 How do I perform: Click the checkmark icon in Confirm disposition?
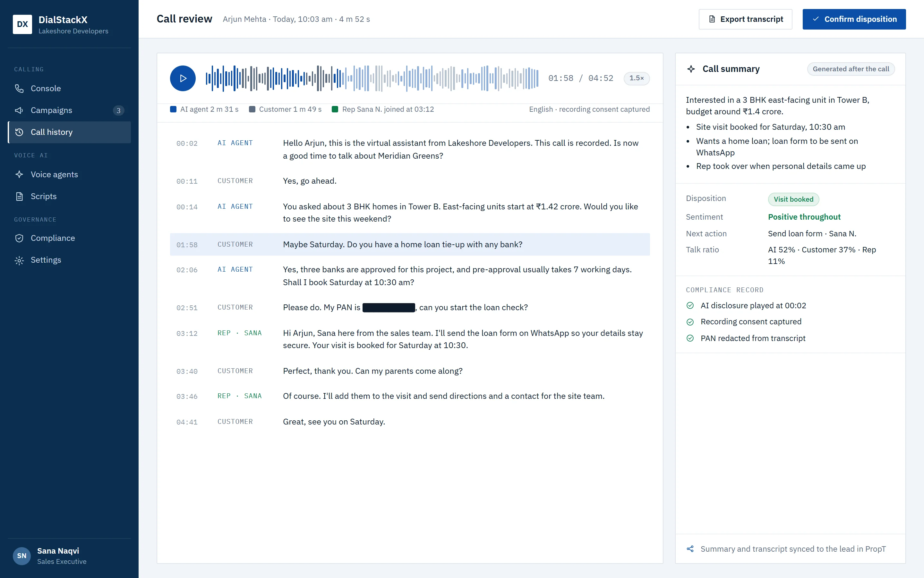pos(816,19)
